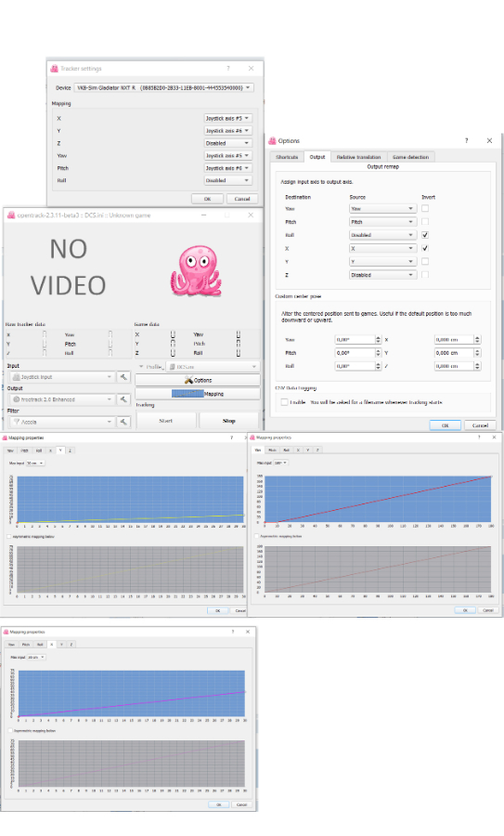Open Accela filter settings wrench
Viewport: 504px width, 836px height.
point(123,422)
